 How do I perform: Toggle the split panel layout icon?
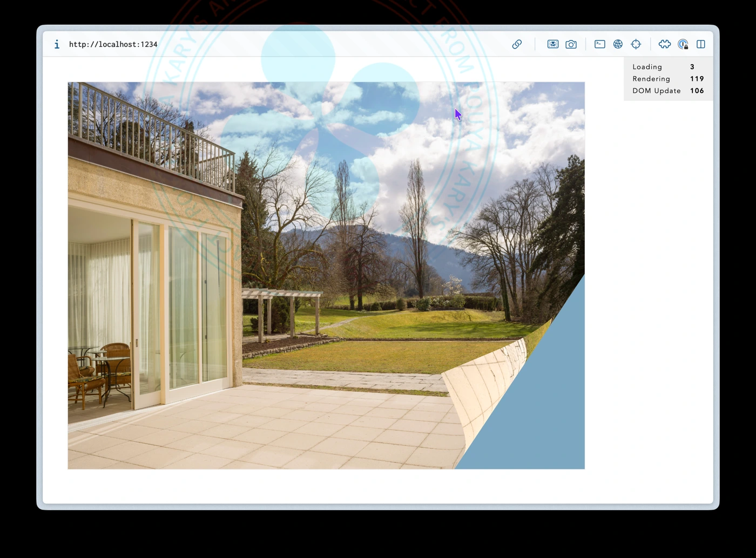[701, 44]
